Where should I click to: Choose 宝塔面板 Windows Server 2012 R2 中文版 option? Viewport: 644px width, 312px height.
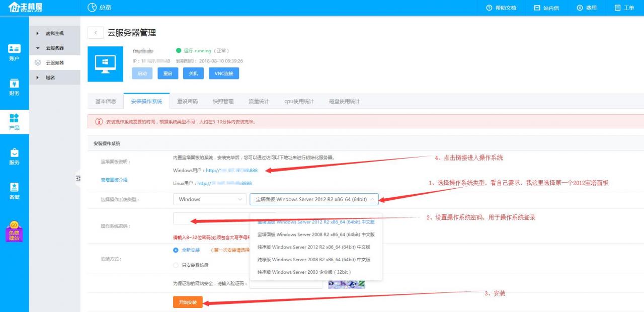(316, 222)
